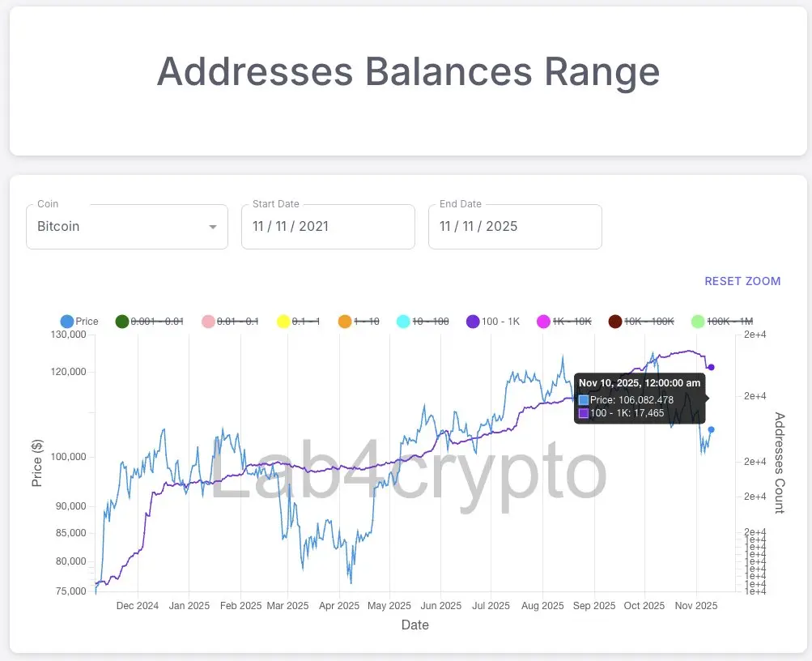This screenshot has height=661, width=812.
Task: Click the End Date field
Action: click(x=515, y=227)
